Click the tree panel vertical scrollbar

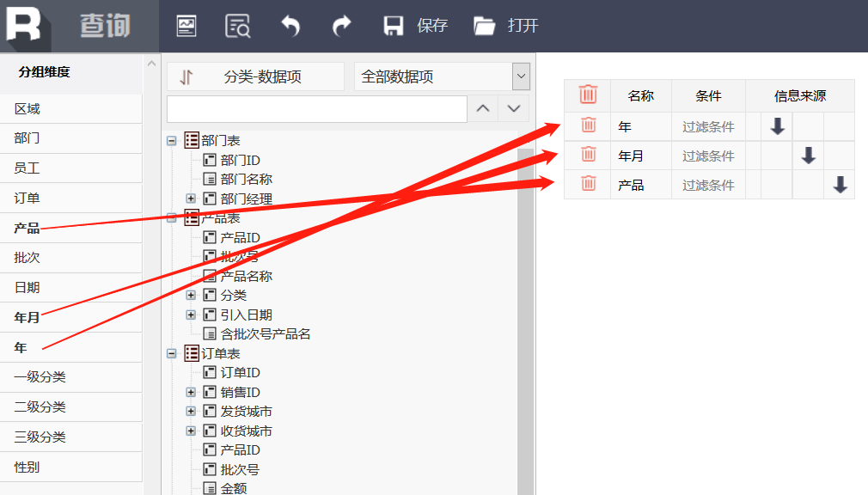click(x=525, y=321)
